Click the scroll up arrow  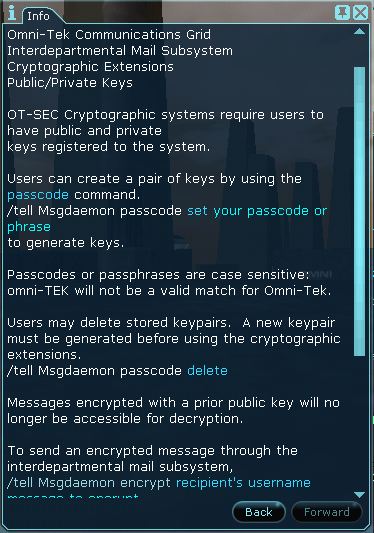[x=359, y=32]
